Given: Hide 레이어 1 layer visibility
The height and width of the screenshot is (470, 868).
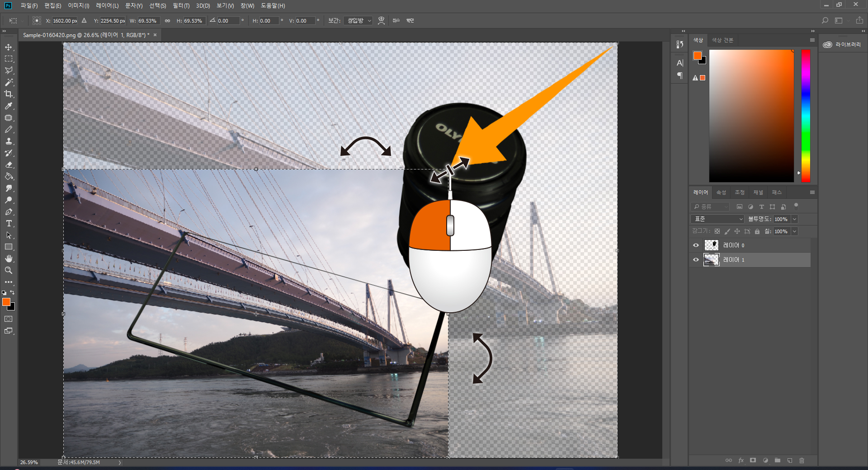Looking at the screenshot, I should pos(696,260).
